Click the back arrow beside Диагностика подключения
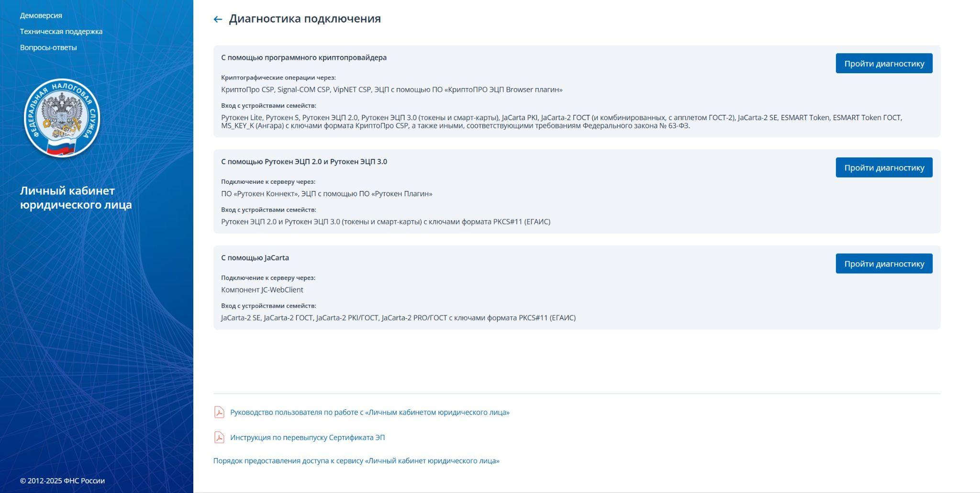Image resolution: width=980 pixels, height=493 pixels. pos(218,19)
